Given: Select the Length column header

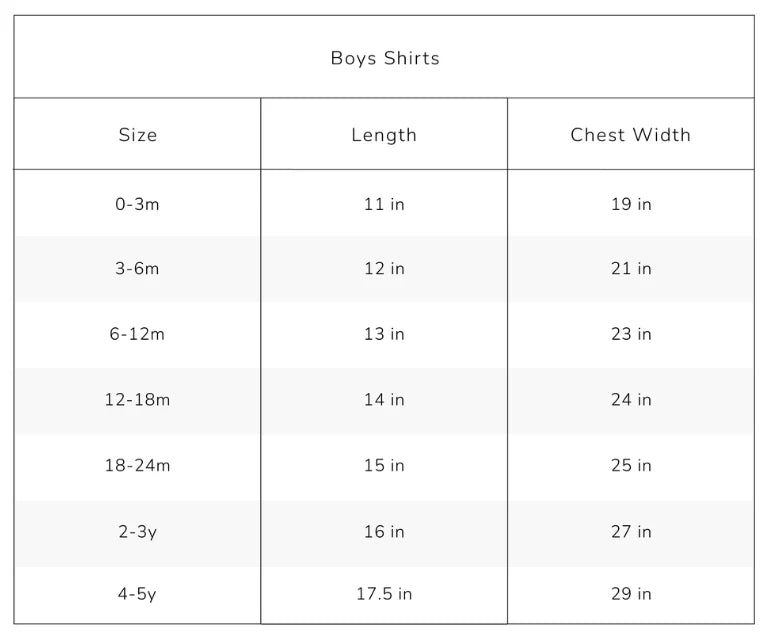Looking at the screenshot, I should pyautogui.click(x=384, y=135).
